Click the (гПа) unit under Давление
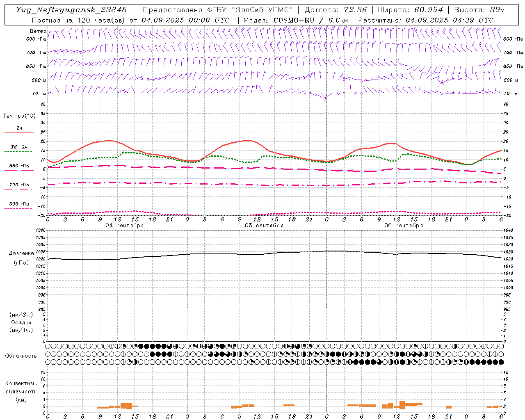 click(x=21, y=262)
